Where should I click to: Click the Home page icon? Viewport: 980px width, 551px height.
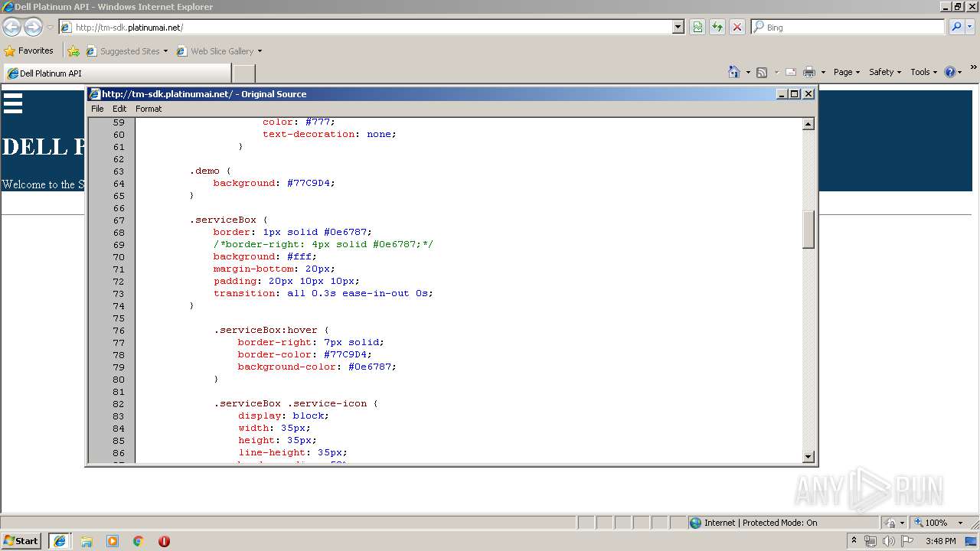click(733, 72)
